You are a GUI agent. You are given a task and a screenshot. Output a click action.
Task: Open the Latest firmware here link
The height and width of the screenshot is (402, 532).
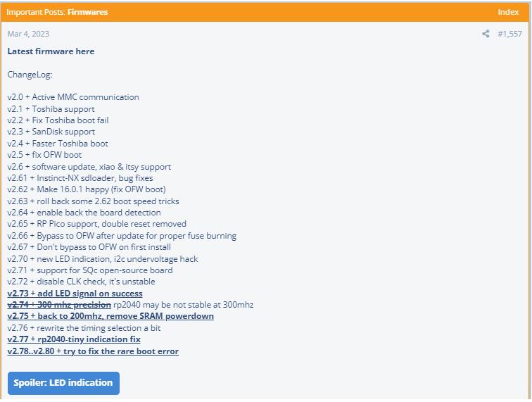point(51,51)
